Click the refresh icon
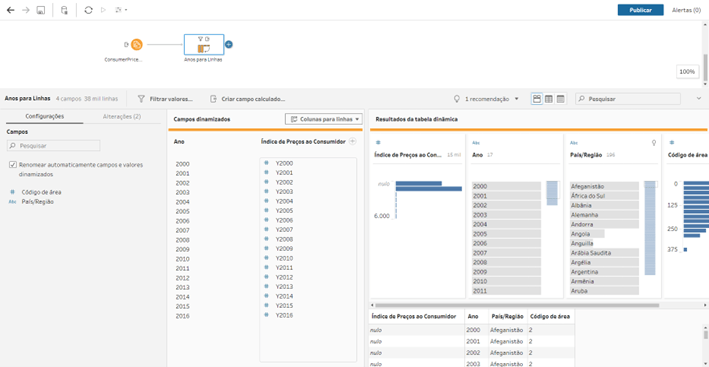 89,10
